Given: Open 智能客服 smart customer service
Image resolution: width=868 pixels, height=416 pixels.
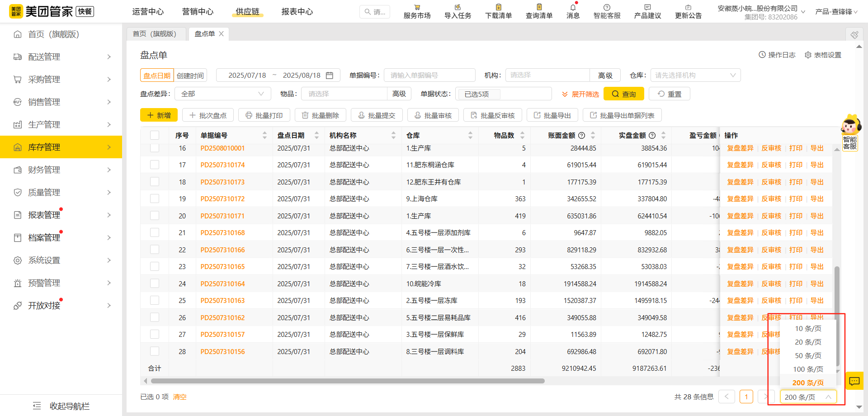Looking at the screenshot, I should coord(607,11).
